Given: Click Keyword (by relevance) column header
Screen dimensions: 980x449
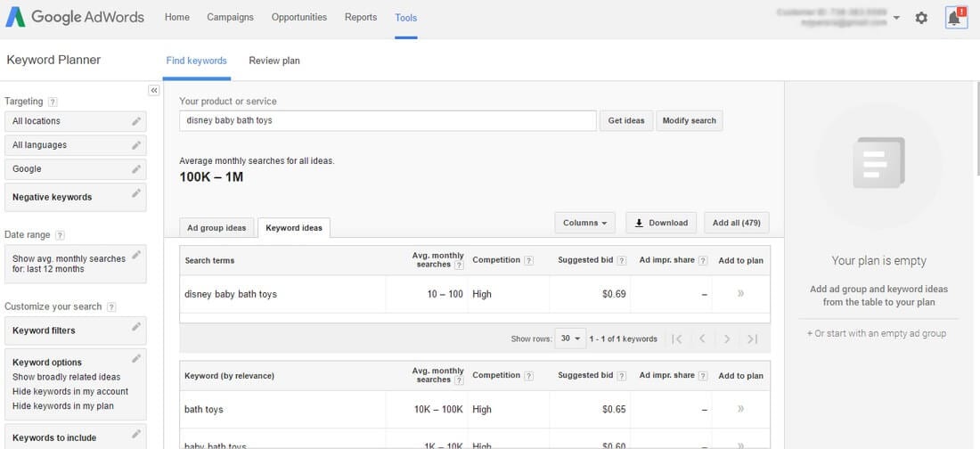Looking at the screenshot, I should (229, 376).
